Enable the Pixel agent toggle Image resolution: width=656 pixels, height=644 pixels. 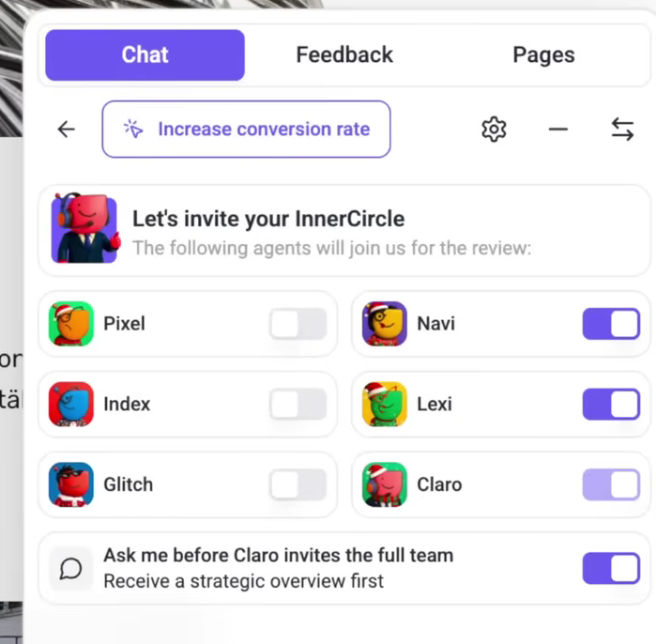[x=297, y=324]
